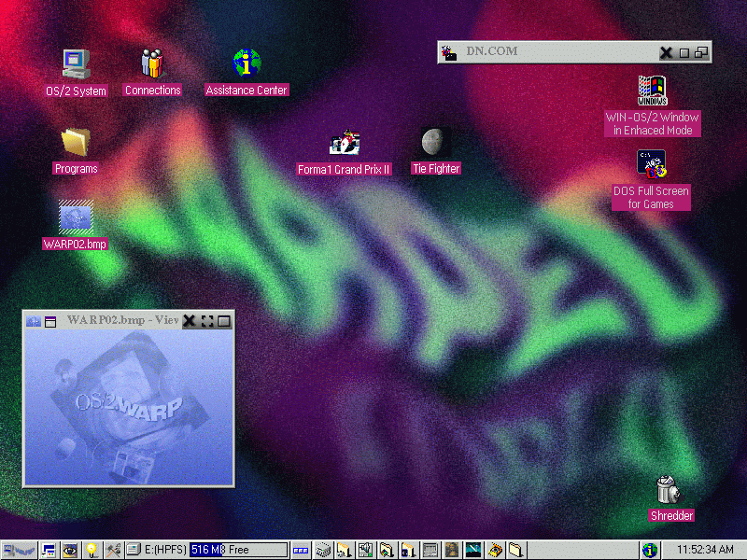The width and height of the screenshot is (747, 560).
Task: Click the lock-up eye icon in WarpCenter
Action: coord(70,551)
